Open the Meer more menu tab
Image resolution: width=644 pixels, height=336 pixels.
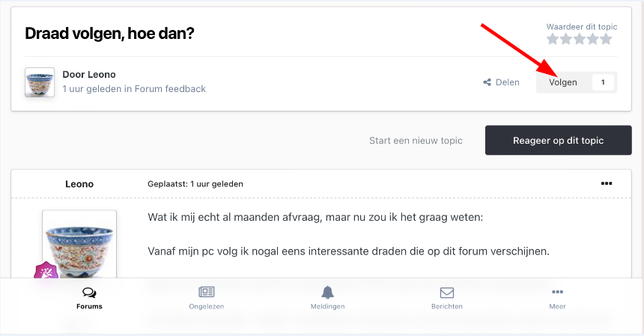pyautogui.click(x=557, y=299)
